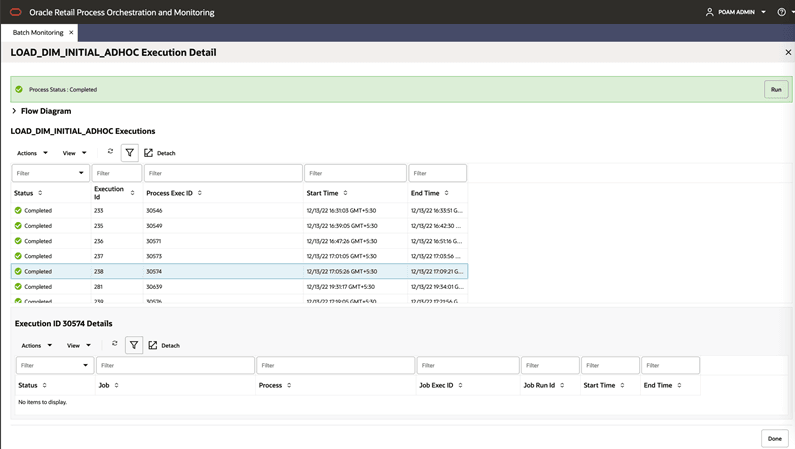
Task: Sort Executions table by Status
Action: (x=40, y=193)
